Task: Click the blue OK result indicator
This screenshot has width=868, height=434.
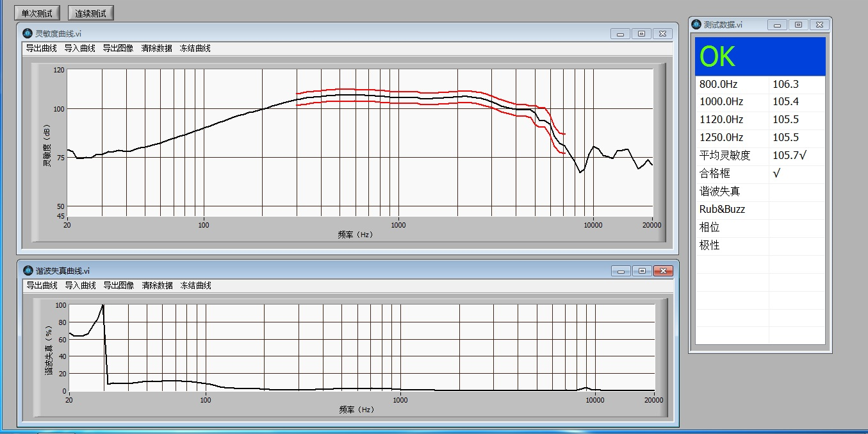Action: pyautogui.click(x=760, y=57)
